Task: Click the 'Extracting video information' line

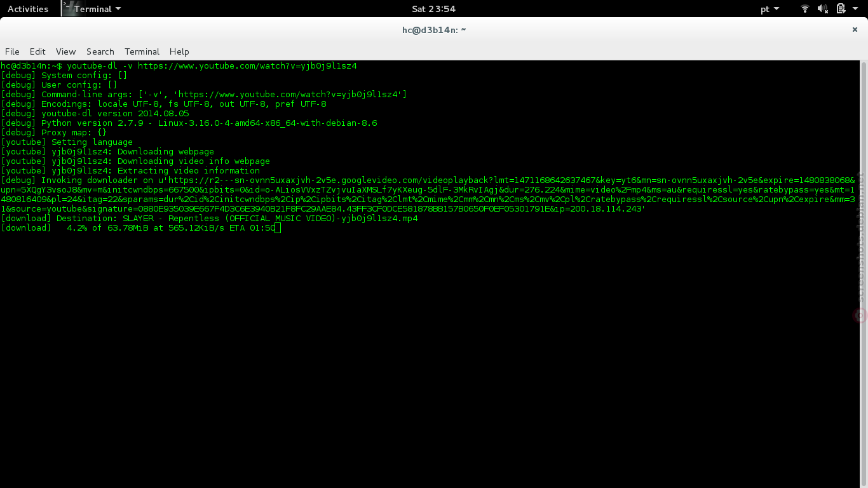Action: point(130,170)
